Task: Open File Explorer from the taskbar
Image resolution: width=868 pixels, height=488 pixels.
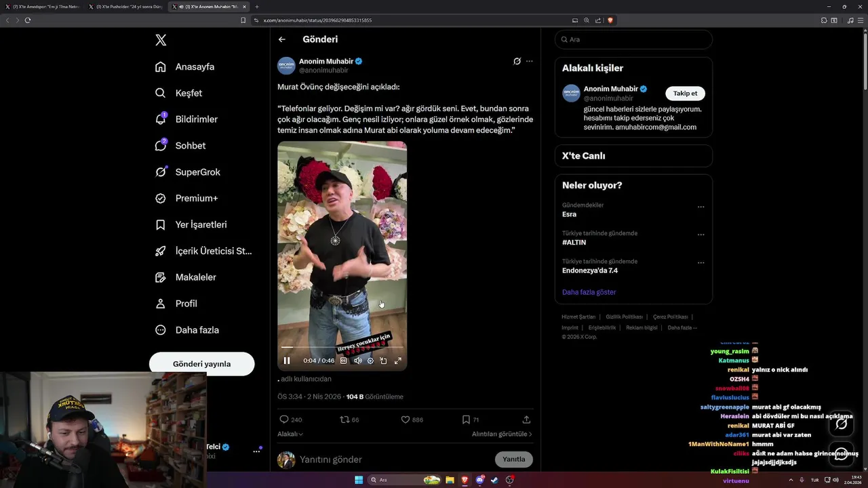Action: [450, 480]
